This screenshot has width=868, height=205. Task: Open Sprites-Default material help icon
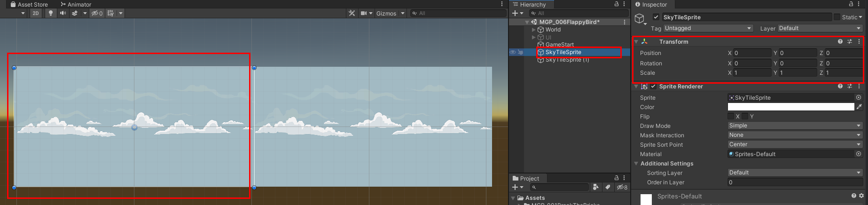tap(854, 196)
